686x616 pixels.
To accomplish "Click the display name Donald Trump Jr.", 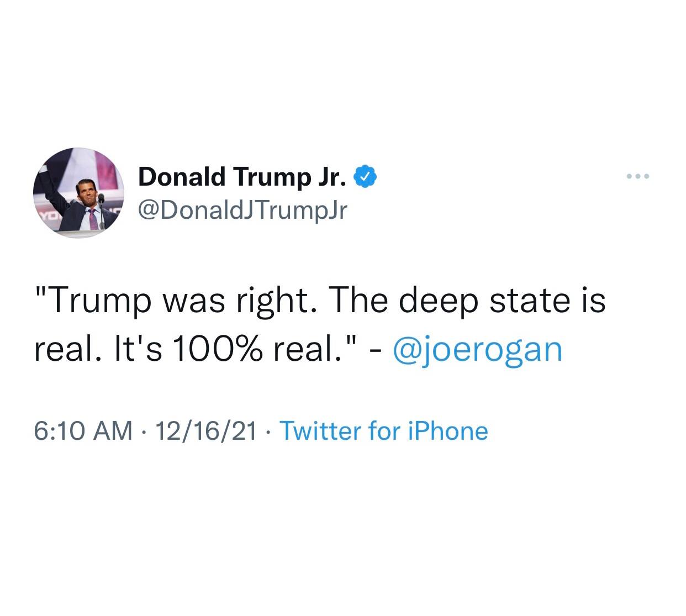I will (x=242, y=177).
